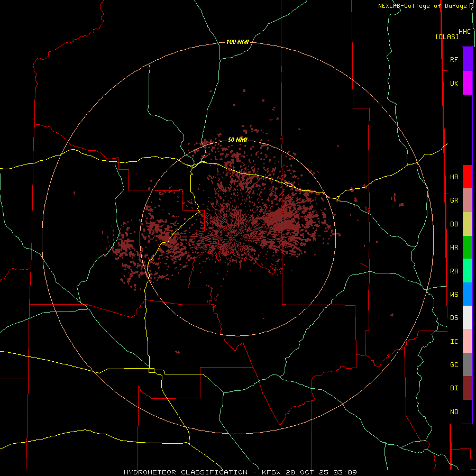476x476 pixels.
Task: Select the GR pink-brown legend swatch
Action: pos(467,200)
